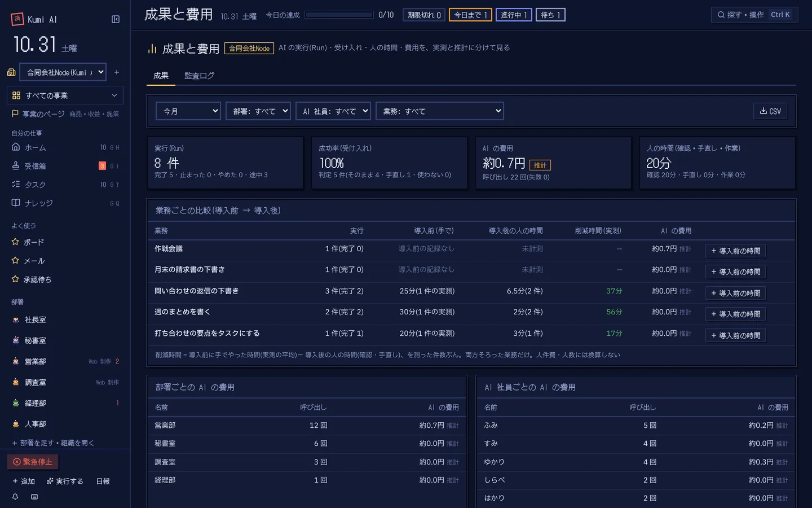
Task: Expand the すべての事業 selector
Action: pos(65,95)
